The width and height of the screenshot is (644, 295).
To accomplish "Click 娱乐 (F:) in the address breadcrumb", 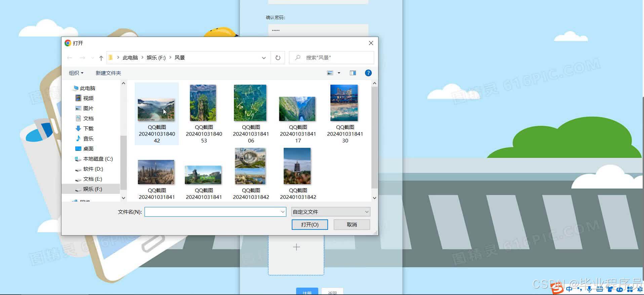I will pos(156,58).
